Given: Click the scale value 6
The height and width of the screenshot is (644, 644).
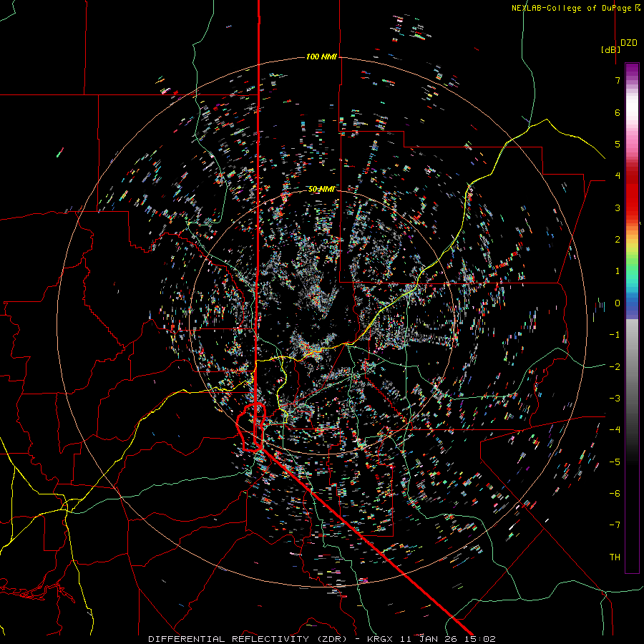Looking at the screenshot, I should click(x=618, y=112).
